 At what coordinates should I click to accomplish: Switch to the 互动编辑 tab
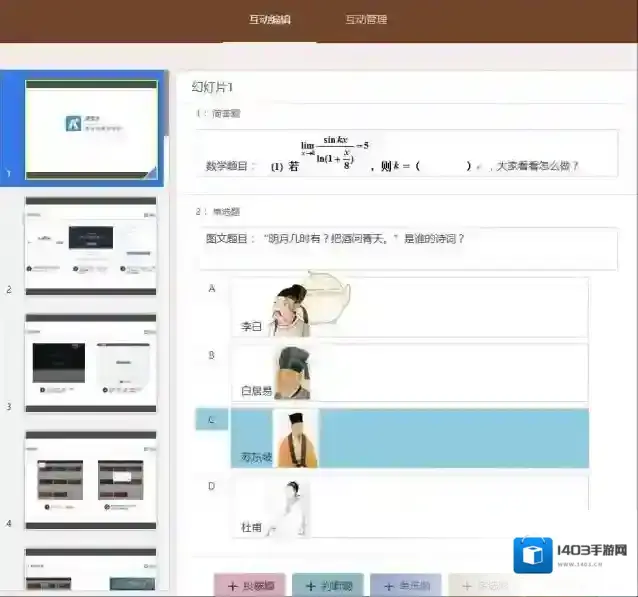tap(270, 19)
